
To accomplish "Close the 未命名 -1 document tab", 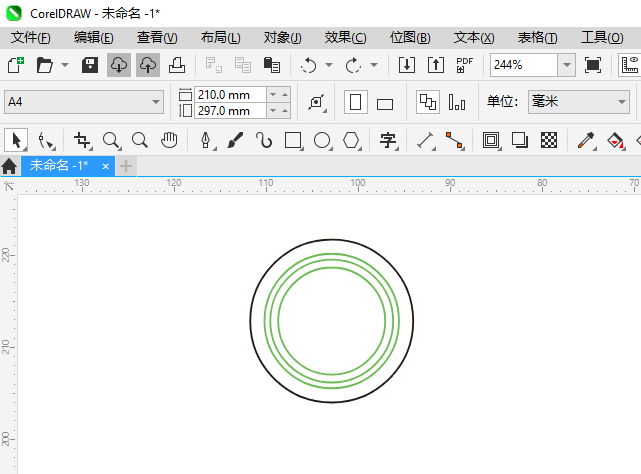I will pyautogui.click(x=105, y=166).
